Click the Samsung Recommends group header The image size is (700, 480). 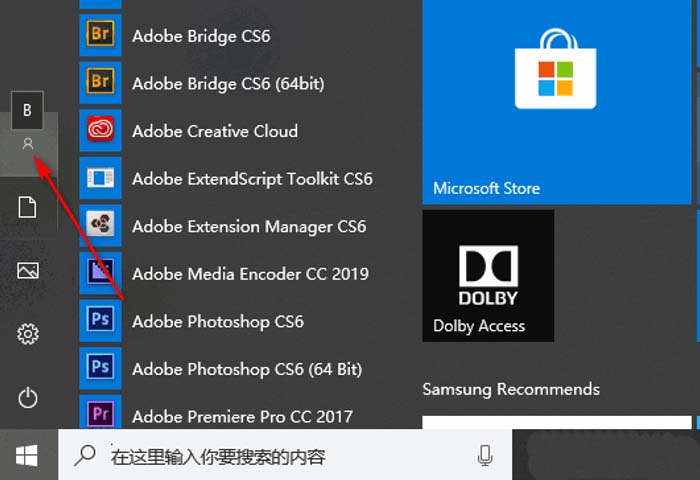pyautogui.click(x=511, y=389)
